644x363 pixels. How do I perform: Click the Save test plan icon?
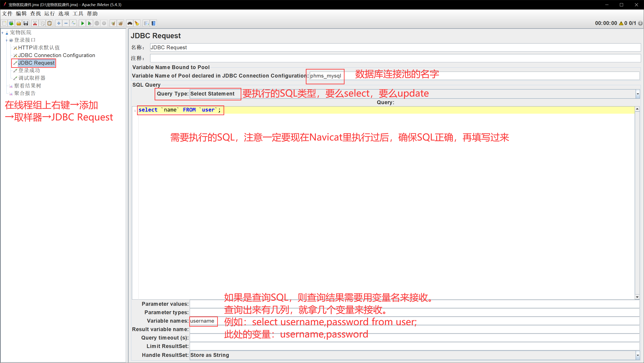point(26,23)
